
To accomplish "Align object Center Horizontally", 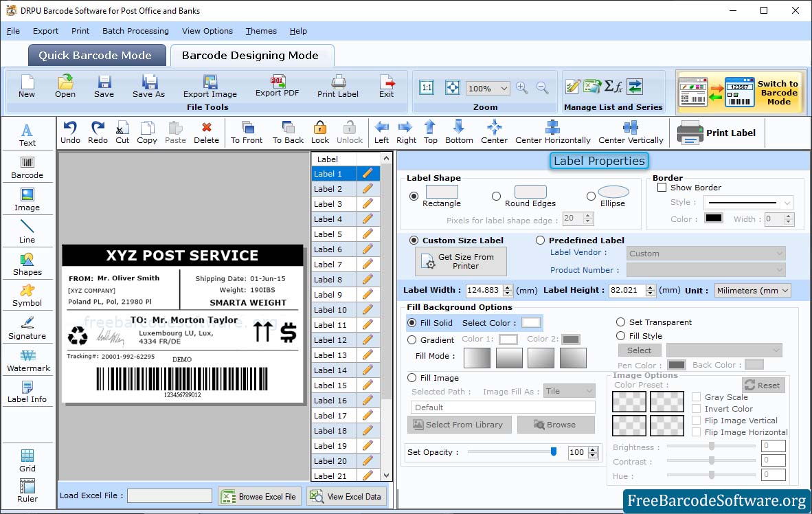I will pos(552,132).
